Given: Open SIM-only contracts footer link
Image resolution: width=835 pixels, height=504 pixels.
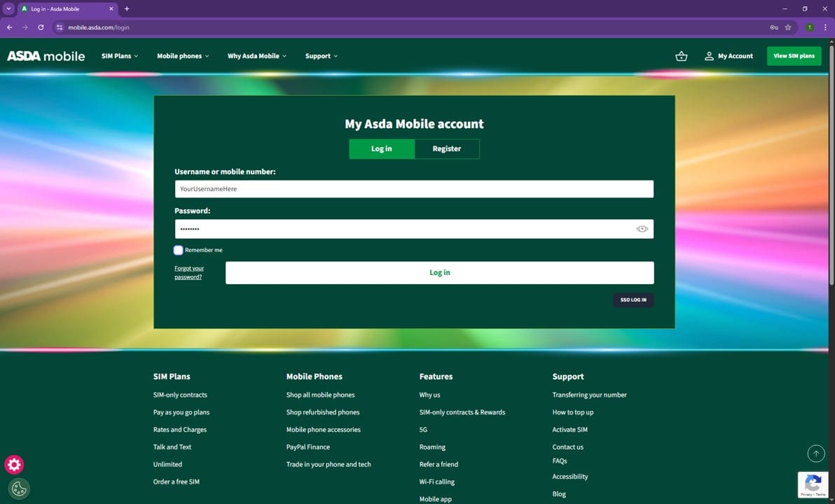Looking at the screenshot, I should pyautogui.click(x=180, y=395).
